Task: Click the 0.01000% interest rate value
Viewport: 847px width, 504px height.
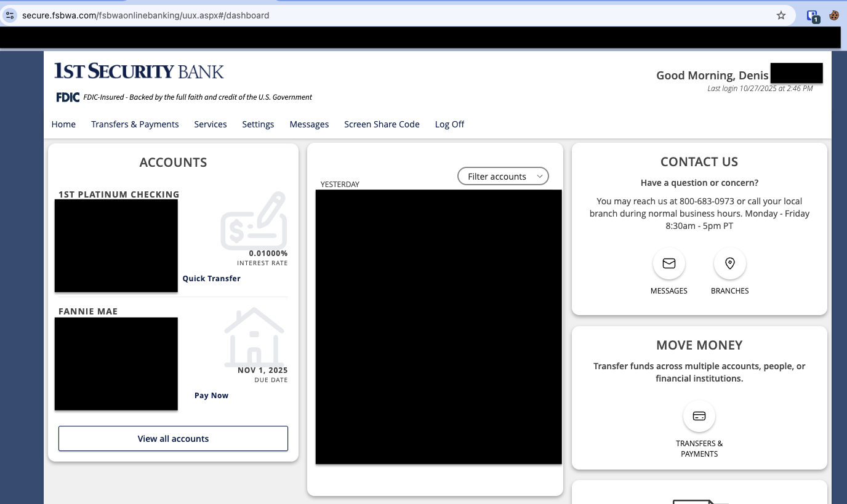Action: [268, 254]
